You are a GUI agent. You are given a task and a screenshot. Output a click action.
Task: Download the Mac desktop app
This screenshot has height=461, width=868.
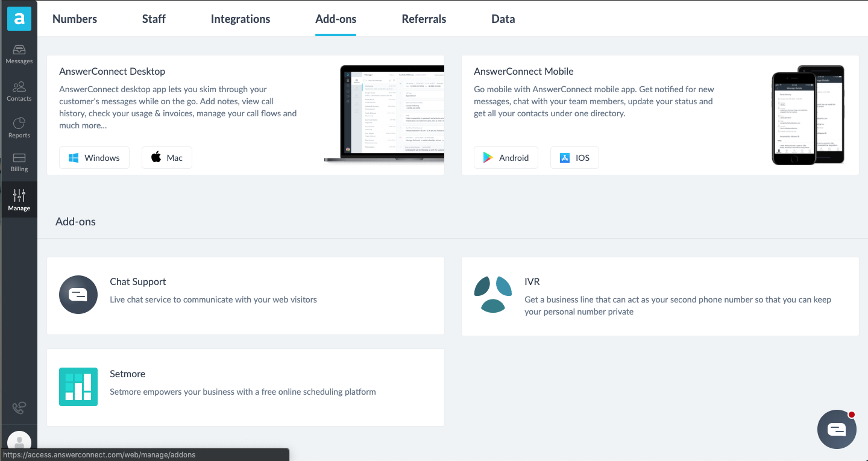(x=166, y=157)
